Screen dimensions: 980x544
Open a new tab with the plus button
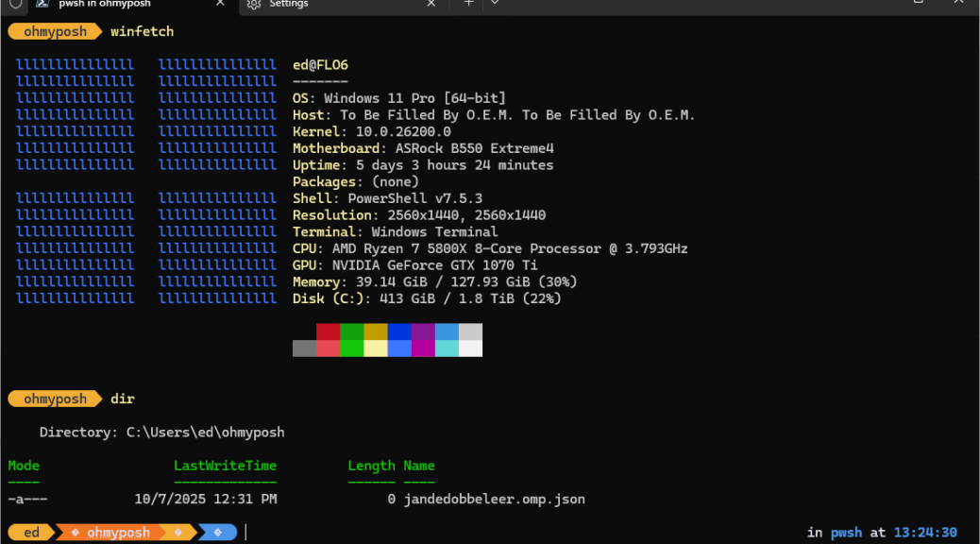click(x=468, y=4)
